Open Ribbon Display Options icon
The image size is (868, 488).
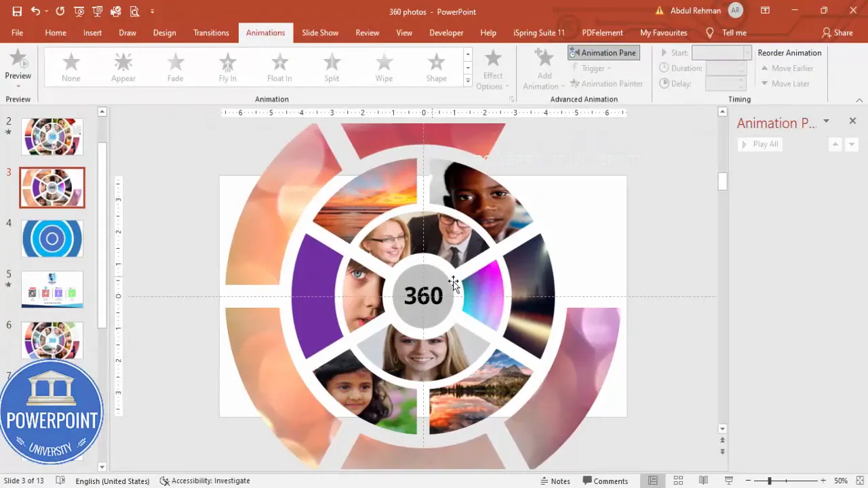pyautogui.click(x=765, y=11)
